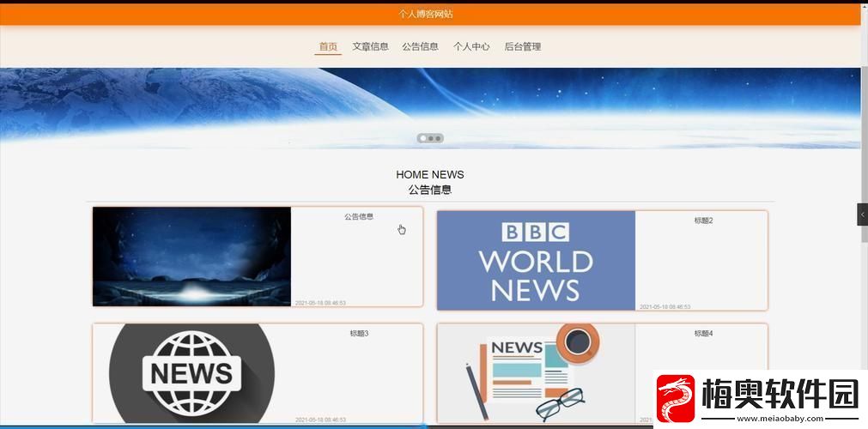Click the date under the 公告信息 card
The width and height of the screenshot is (868, 429).
point(320,303)
